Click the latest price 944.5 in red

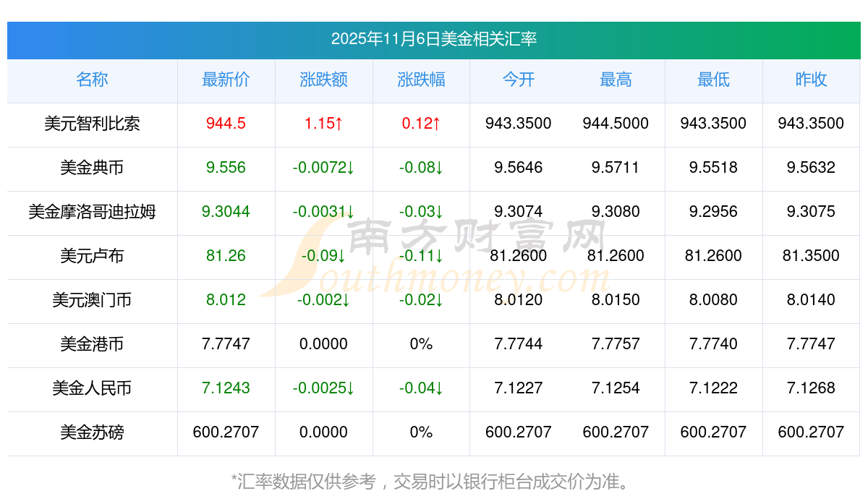coord(226,124)
